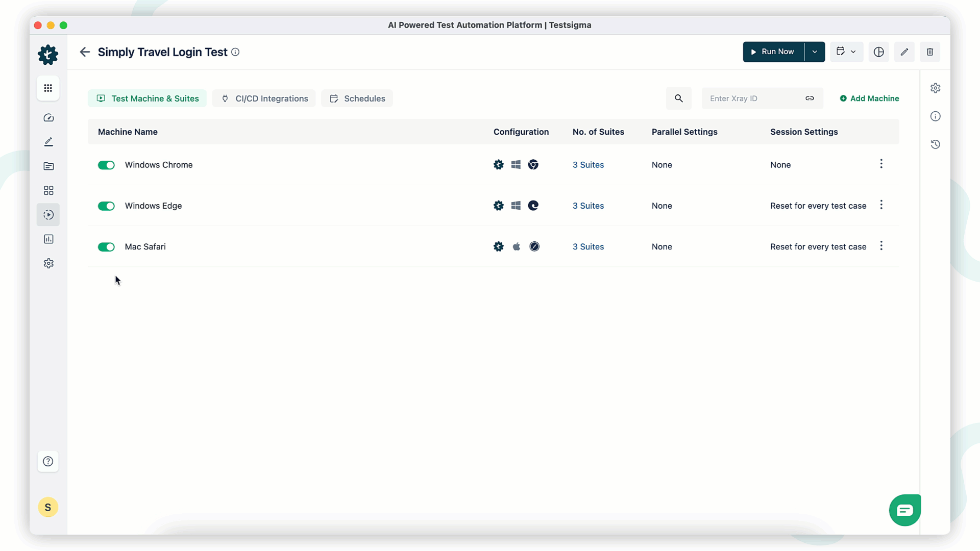
Task: Click Chrome browser icon in Windows Chrome row
Action: [533, 165]
